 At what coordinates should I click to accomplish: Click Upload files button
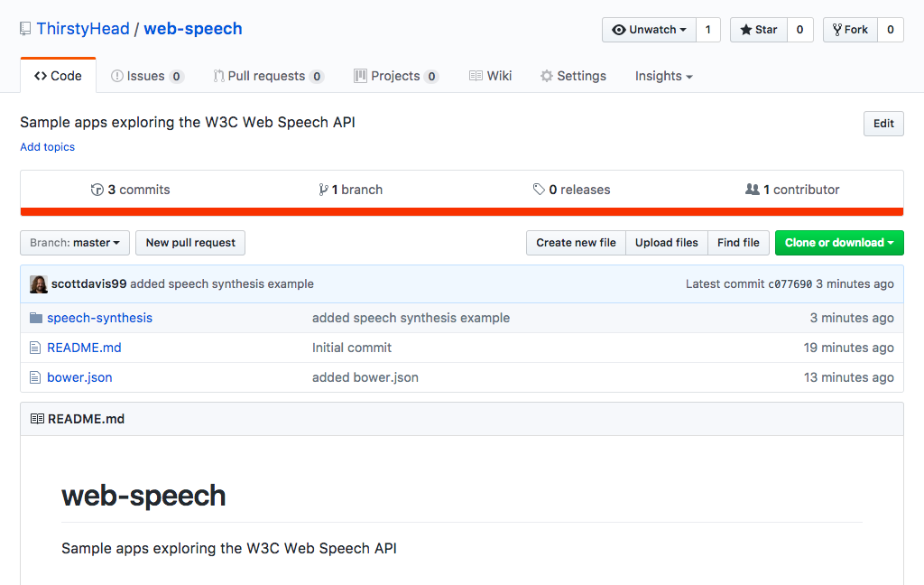click(667, 243)
